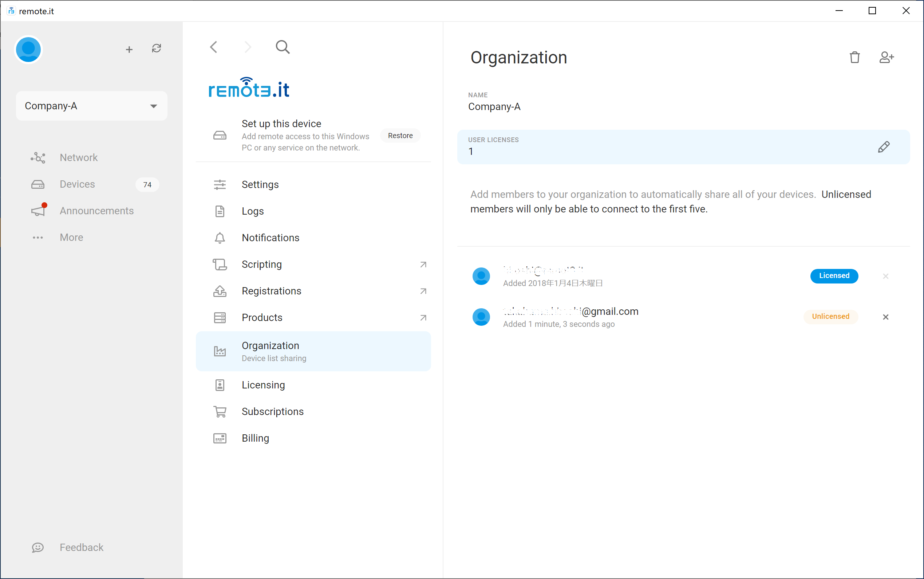The height and width of the screenshot is (579, 924).
Task: Delete organization with trash icon
Action: click(854, 58)
